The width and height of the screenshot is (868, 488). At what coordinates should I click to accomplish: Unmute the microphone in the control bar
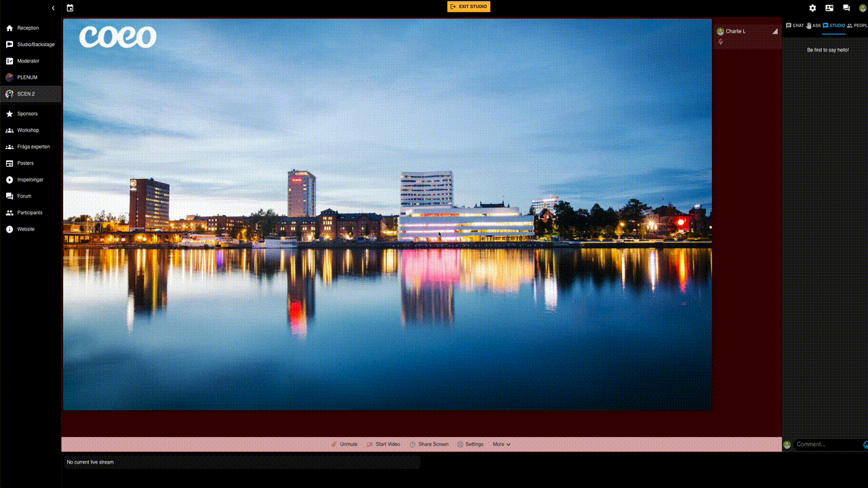(344, 445)
